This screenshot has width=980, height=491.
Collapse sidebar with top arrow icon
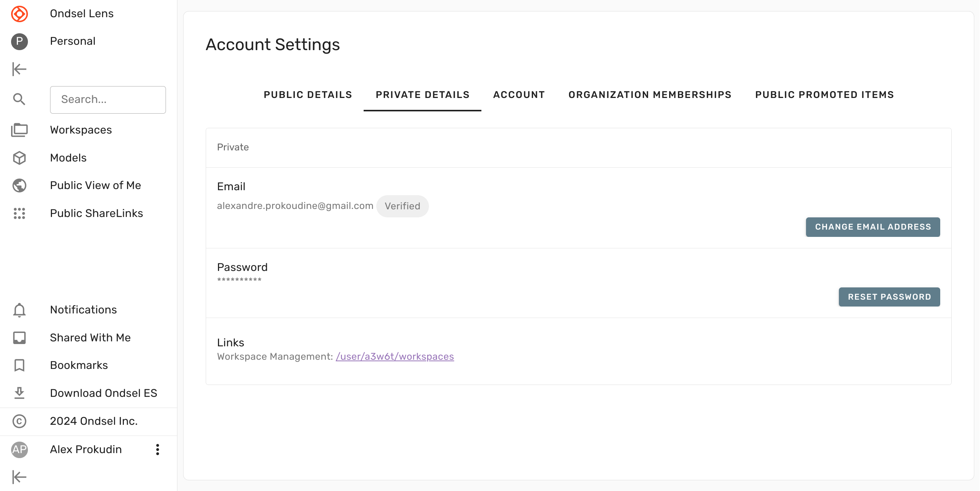pos(19,69)
